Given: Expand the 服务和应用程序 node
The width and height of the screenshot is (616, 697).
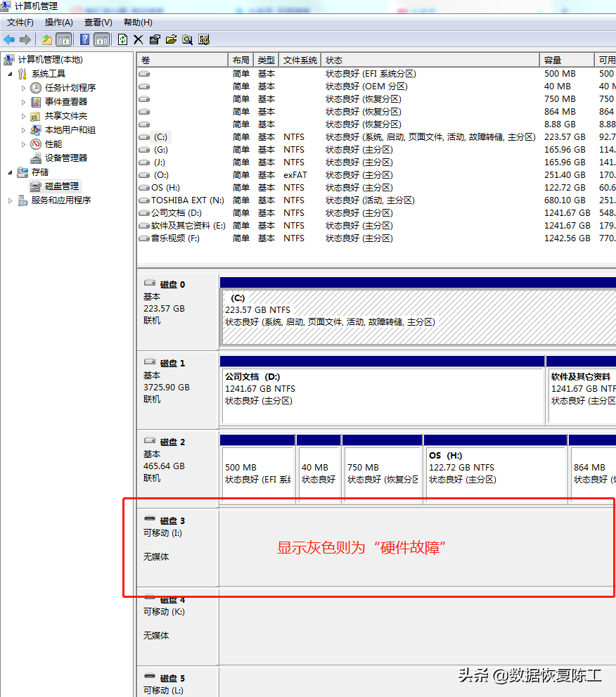Looking at the screenshot, I should (x=10, y=200).
